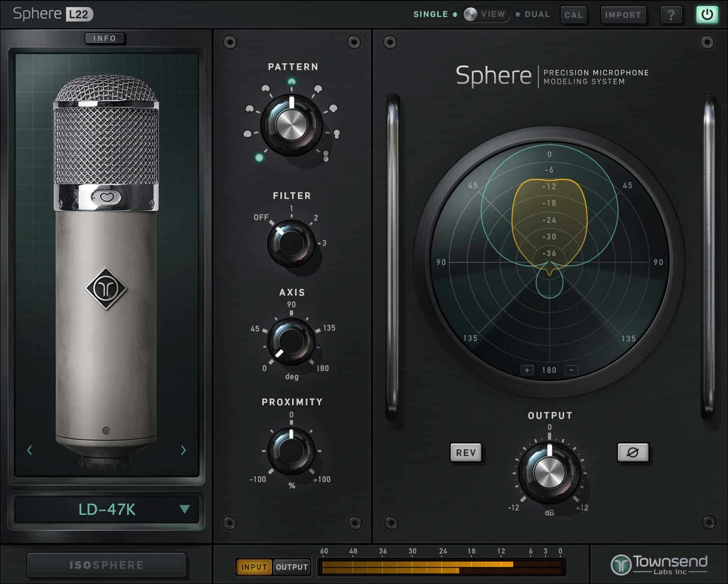The image size is (728, 584).
Task: Select the figure-8 pattern icon
Action: click(x=326, y=156)
